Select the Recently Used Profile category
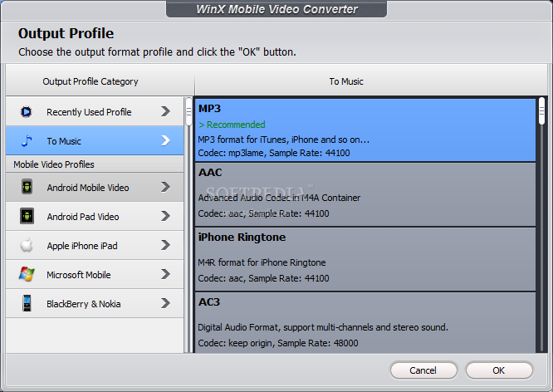553x392 pixels. pyautogui.click(x=95, y=111)
